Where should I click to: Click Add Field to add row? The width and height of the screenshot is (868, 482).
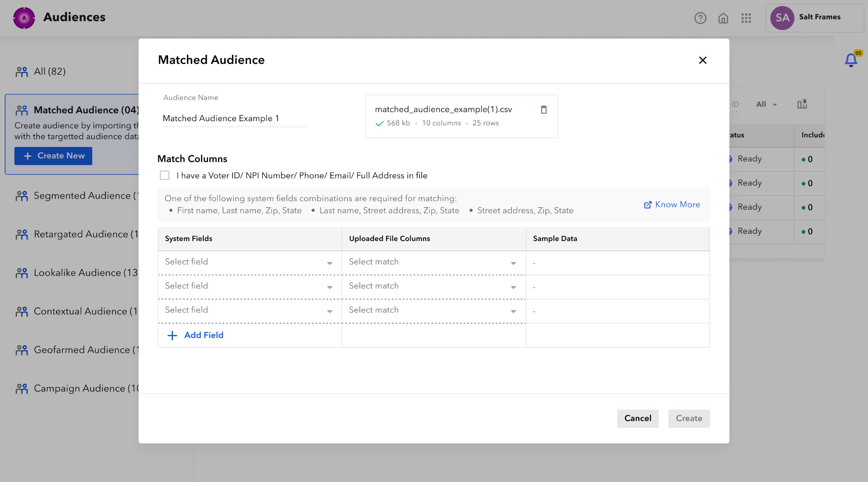[196, 335]
